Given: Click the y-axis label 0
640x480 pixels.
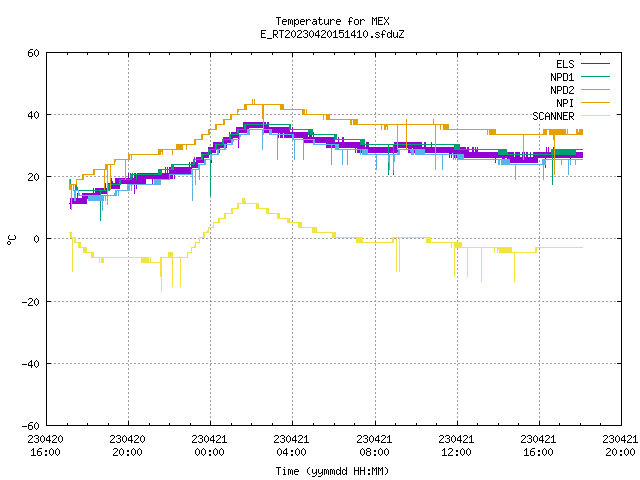Looking at the screenshot, I should tap(37, 239).
